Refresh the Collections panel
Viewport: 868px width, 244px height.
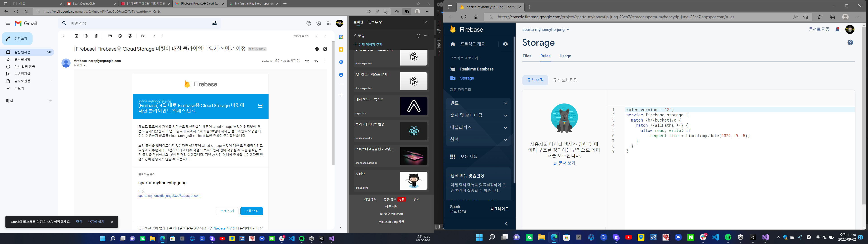[418, 36]
